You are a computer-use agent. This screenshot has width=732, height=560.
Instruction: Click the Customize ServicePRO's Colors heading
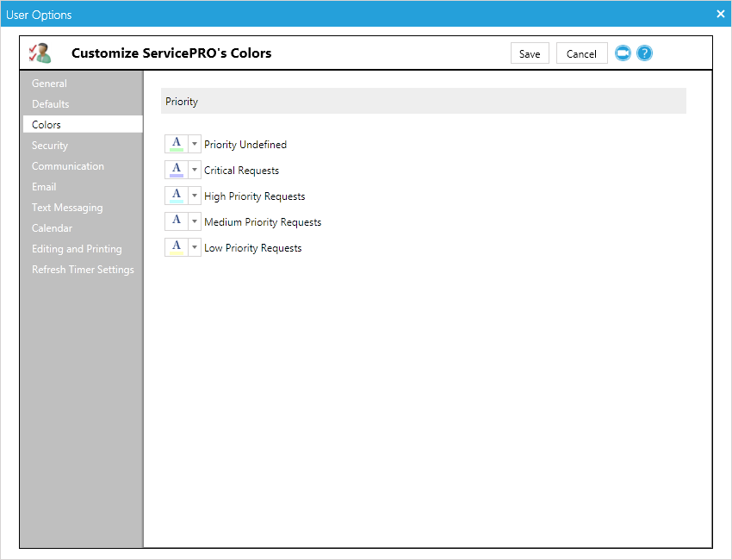[171, 53]
